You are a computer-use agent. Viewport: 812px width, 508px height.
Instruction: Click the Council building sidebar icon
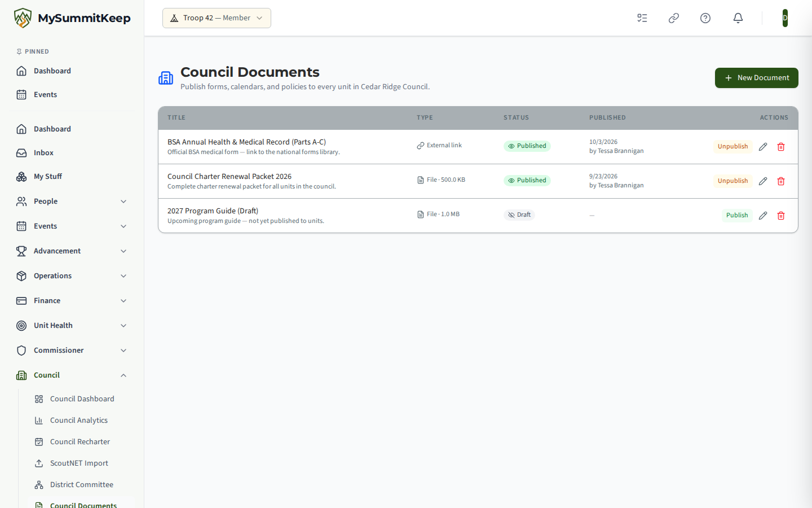[x=21, y=375]
